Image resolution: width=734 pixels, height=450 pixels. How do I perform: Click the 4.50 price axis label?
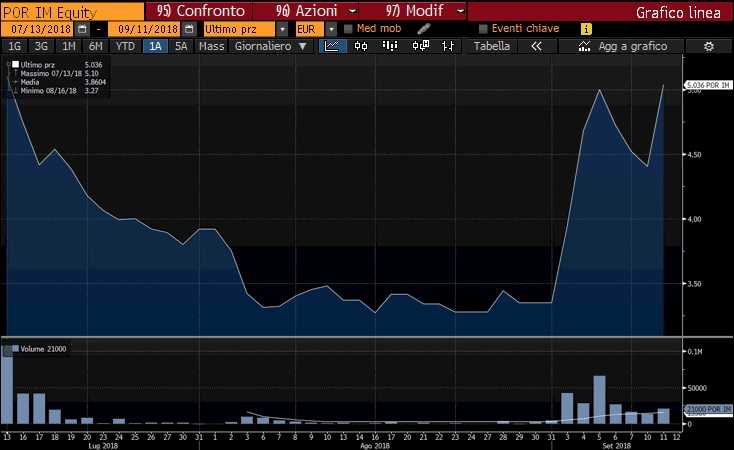tap(694, 155)
